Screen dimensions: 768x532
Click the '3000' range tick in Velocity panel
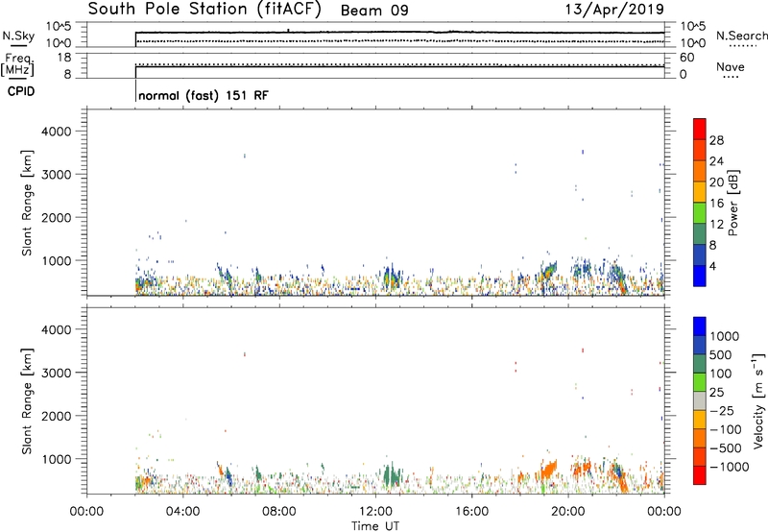56,373
